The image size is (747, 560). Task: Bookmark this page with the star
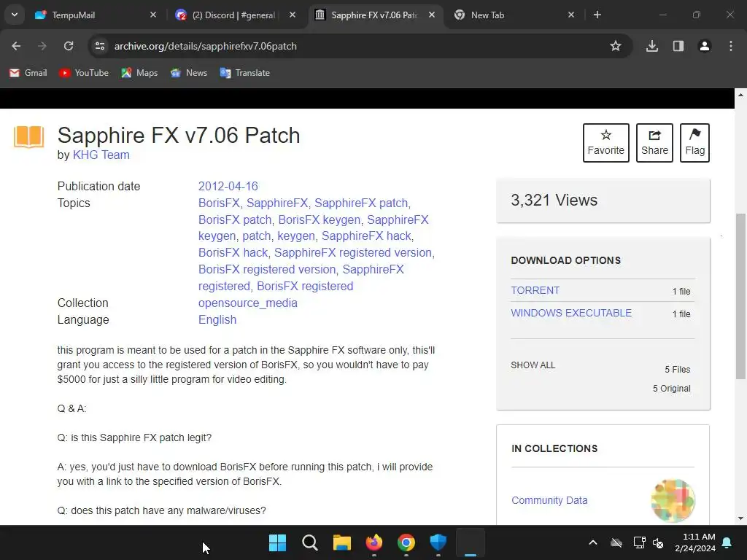[x=616, y=46]
